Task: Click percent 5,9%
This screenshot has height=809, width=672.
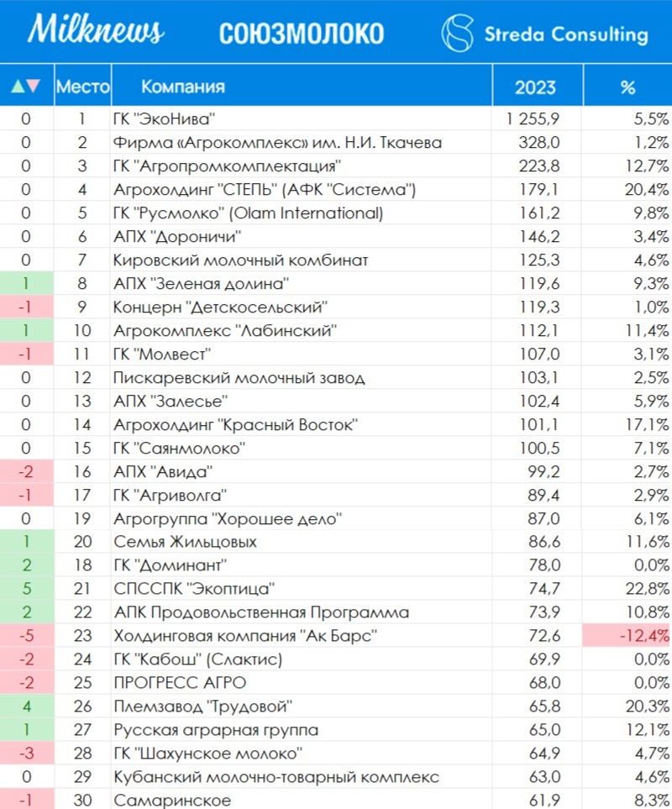Action: (651, 401)
